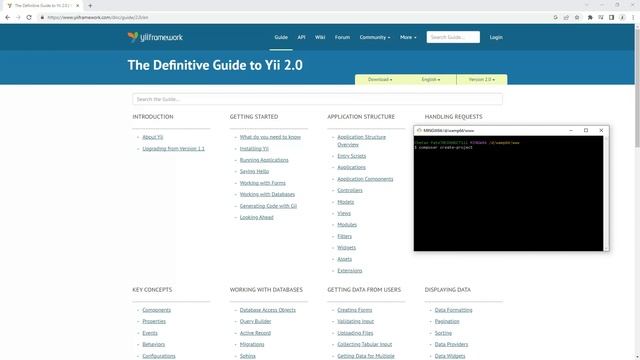Screen dimensions: 640x360
Task: Expand the Download dropdown
Action: coord(380,80)
